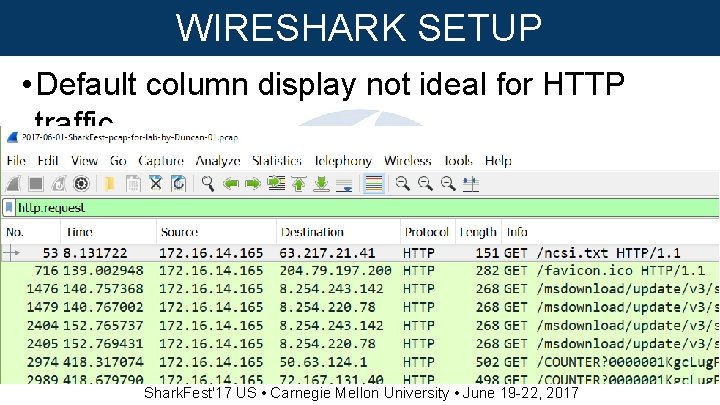Go back to previous packet green arrow

(231, 184)
